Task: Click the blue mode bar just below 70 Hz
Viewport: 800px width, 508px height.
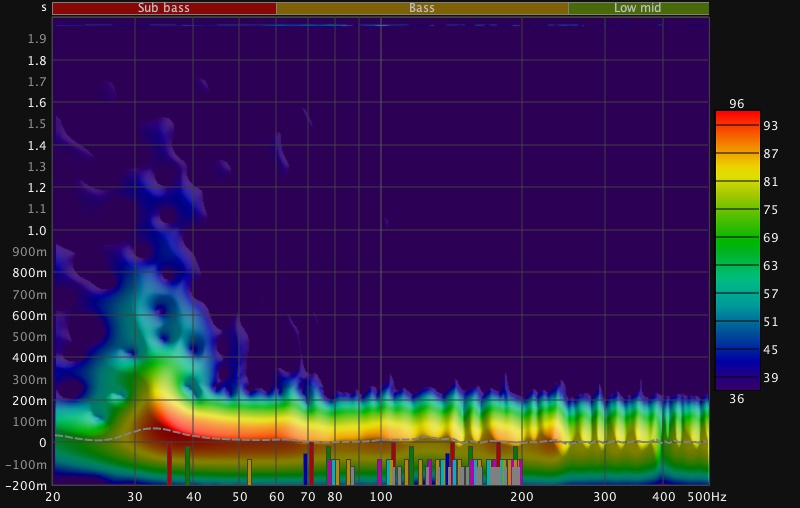Action: [305, 469]
